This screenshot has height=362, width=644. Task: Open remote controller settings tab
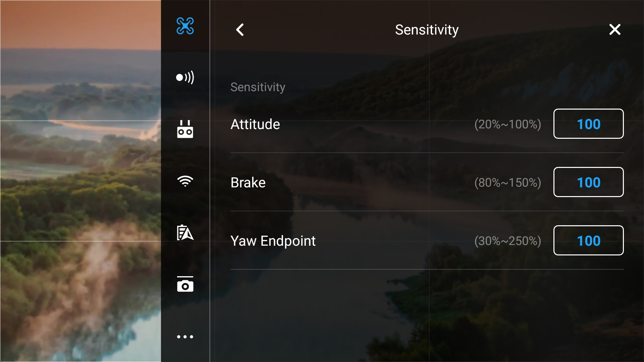coord(185,129)
